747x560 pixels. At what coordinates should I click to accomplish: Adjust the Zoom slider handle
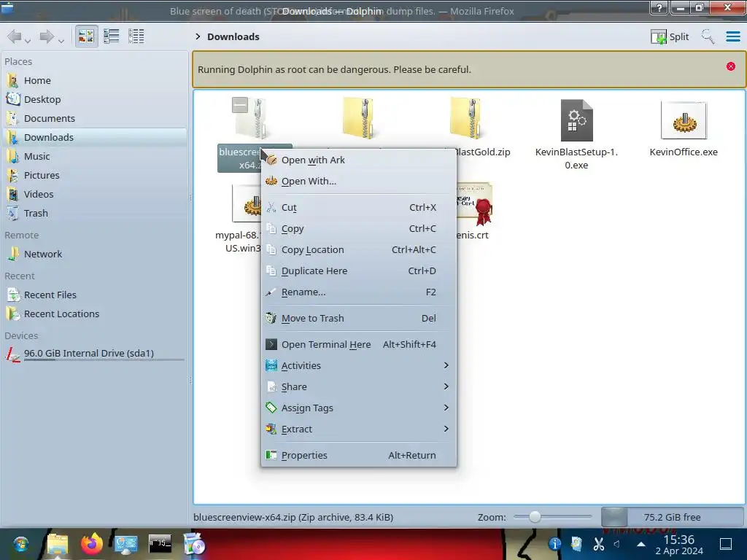535,517
